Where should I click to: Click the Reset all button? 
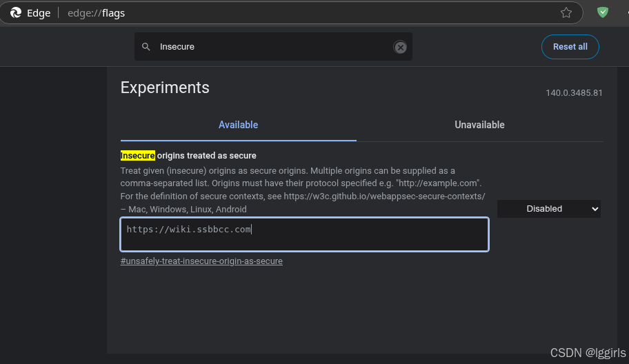(x=570, y=47)
